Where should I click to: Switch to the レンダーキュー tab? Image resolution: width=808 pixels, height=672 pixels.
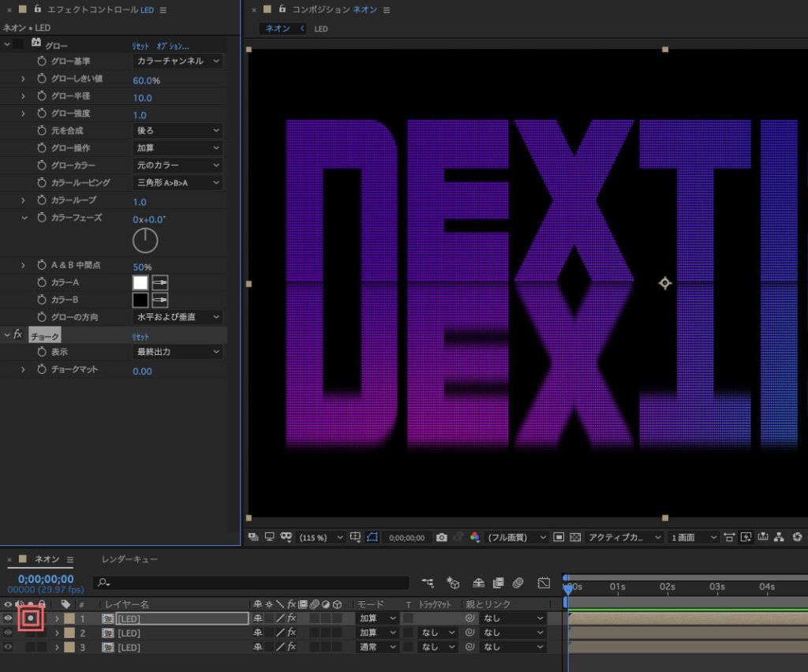[x=129, y=558]
